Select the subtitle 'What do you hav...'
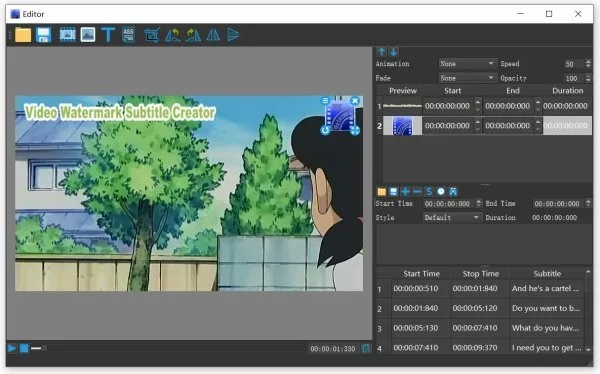 click(x=546, y=328)
